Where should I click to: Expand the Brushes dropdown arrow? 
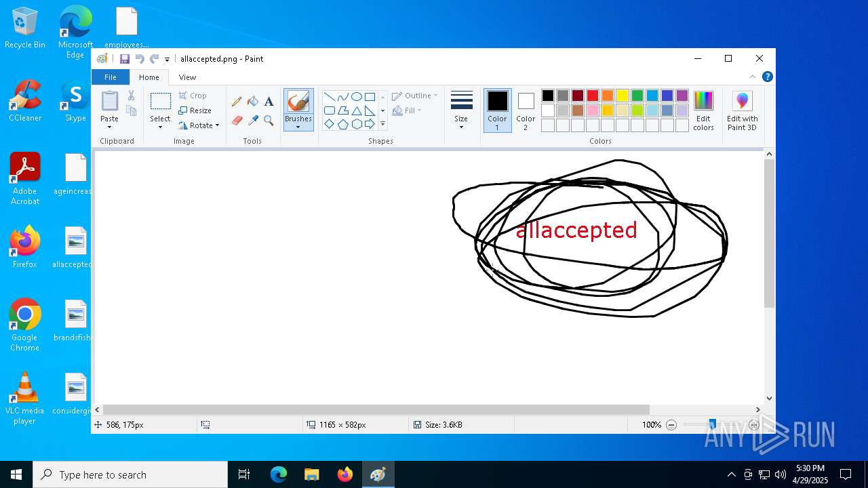(x=298, y=127)
